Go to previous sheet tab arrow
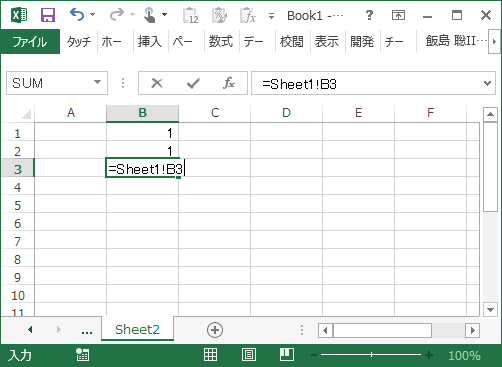Image resolution: width=502 pixels, height=367 pixels. (x=30, y=330)
